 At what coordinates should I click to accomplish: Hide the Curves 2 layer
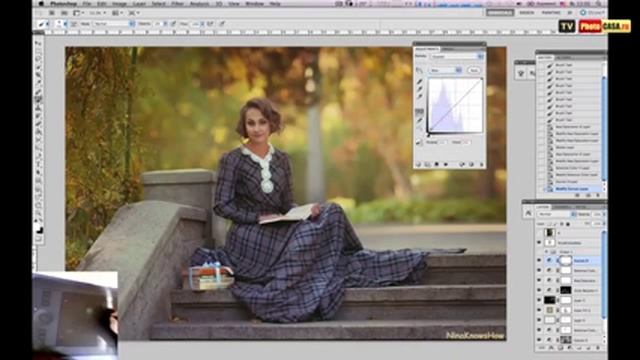point(539,340)
